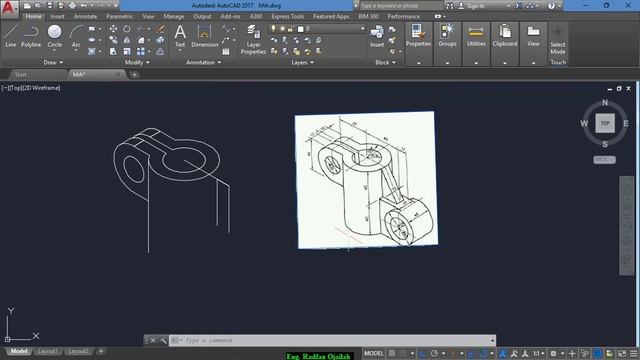Click the Move tool in Modify panel
The height and width of the screenshot is (360, 640).
113,29
